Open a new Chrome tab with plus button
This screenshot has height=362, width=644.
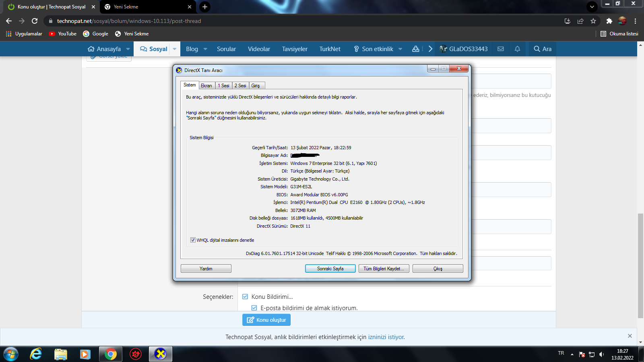pyautogui.click(x=205, y=7)
